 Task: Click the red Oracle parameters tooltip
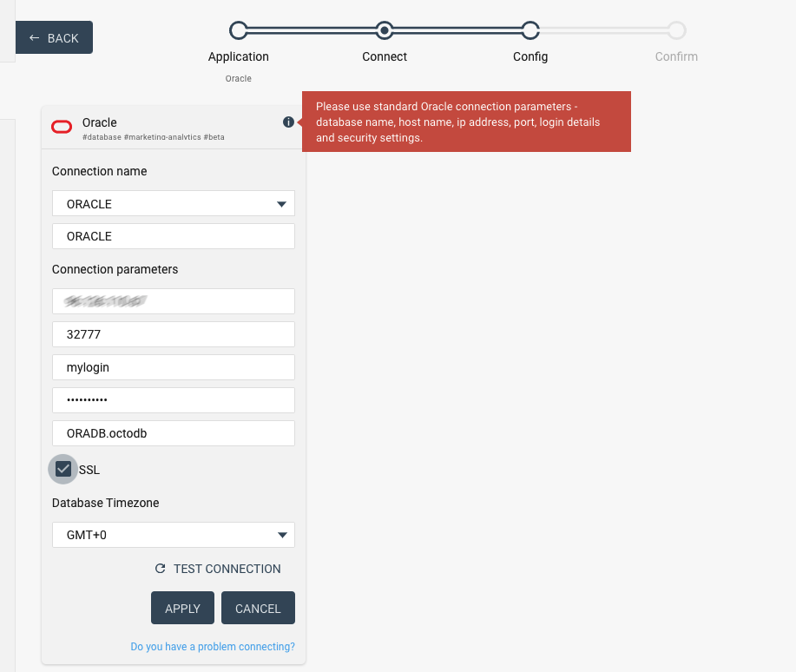click(466, 122)
